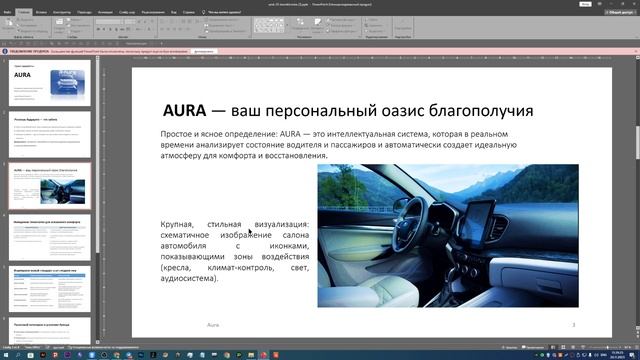Open the Рецензирование ribbon tab
Viewport: 640px width, 360px height.
click(153, 12)
